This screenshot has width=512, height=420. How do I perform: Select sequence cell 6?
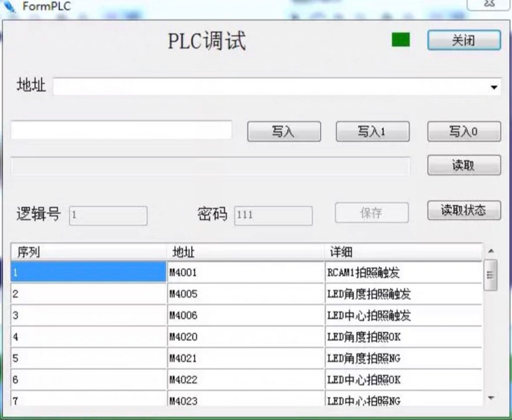click(x=89, y=380)
